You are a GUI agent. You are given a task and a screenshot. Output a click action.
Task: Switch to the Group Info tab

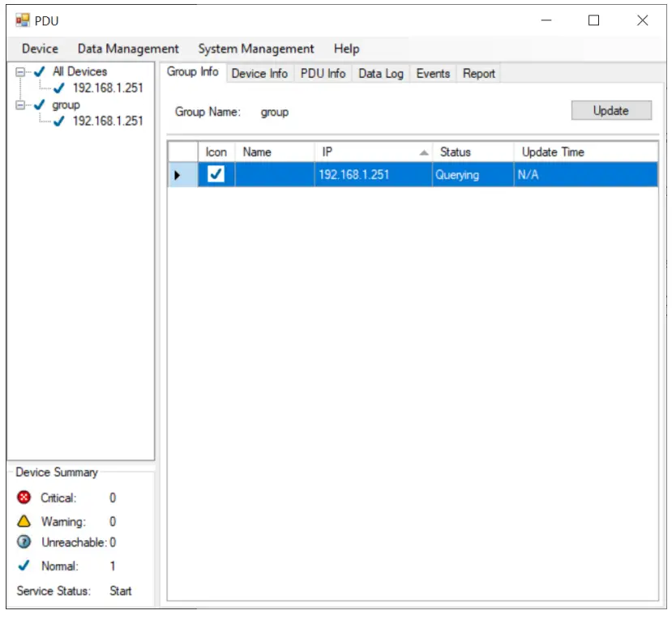pos(193,71)
